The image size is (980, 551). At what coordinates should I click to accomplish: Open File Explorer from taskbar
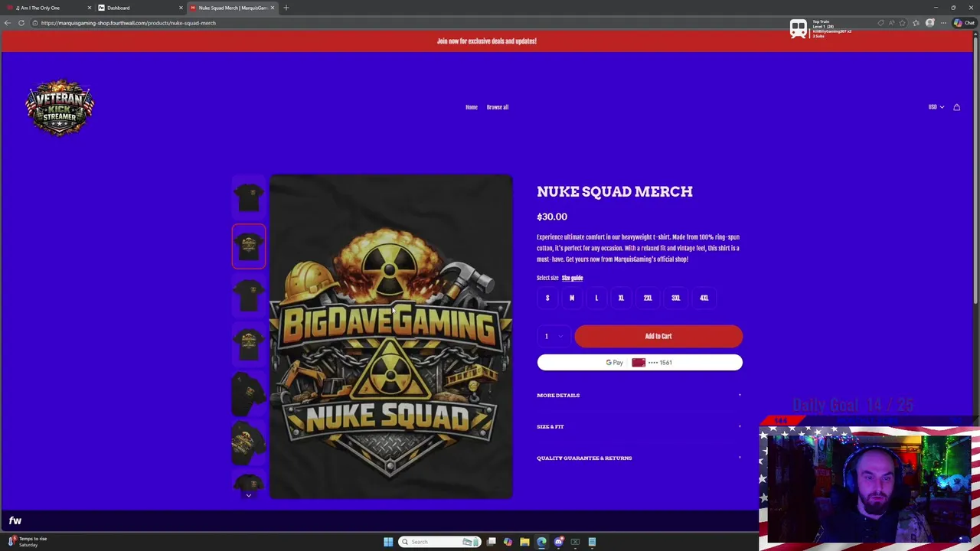coord(524,542)
